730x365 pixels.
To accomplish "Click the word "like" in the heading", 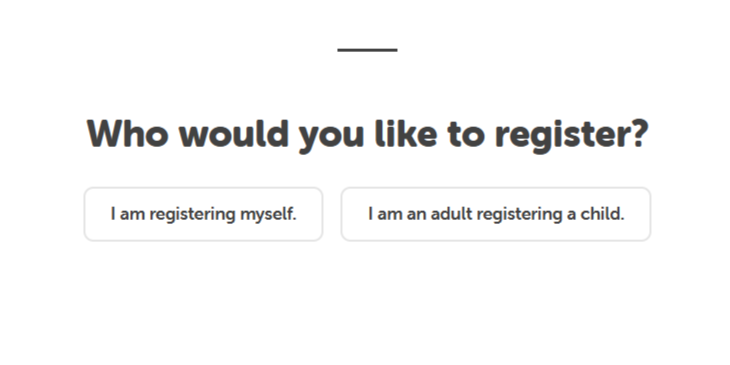I will 406,134.
